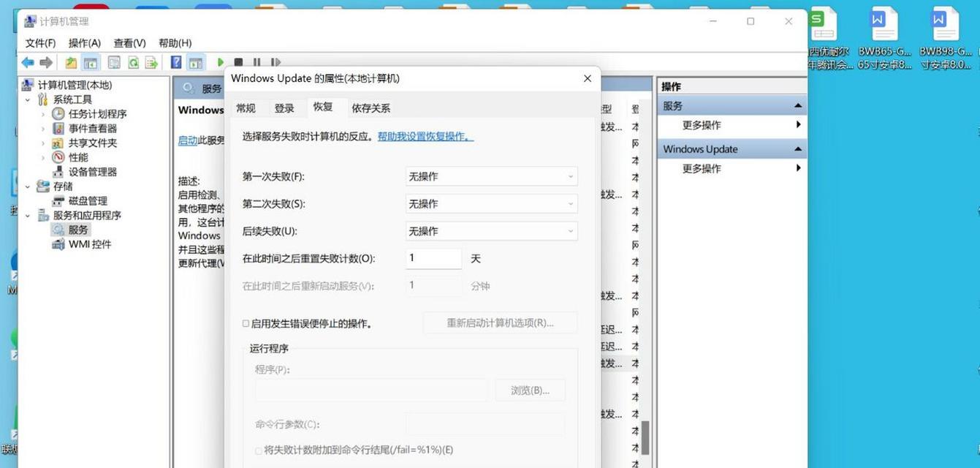
Task: Refresh the services list via toolbar icon
Action: click(133, 63)
